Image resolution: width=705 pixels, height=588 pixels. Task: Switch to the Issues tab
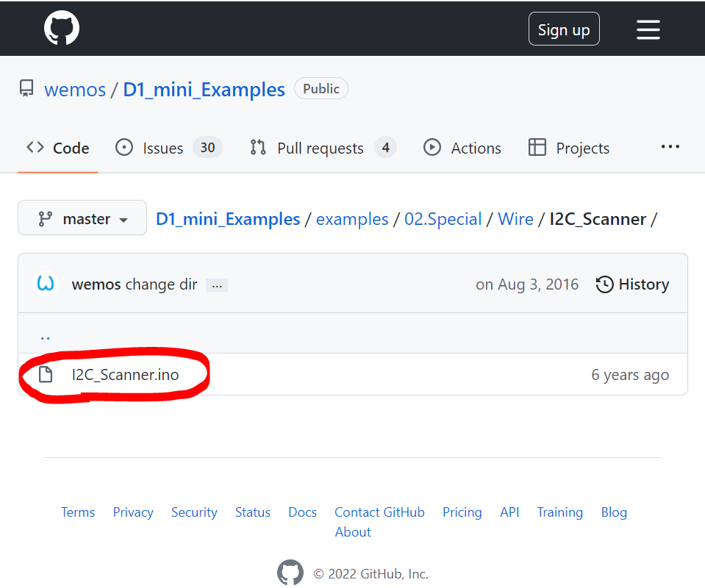[162, 148]
